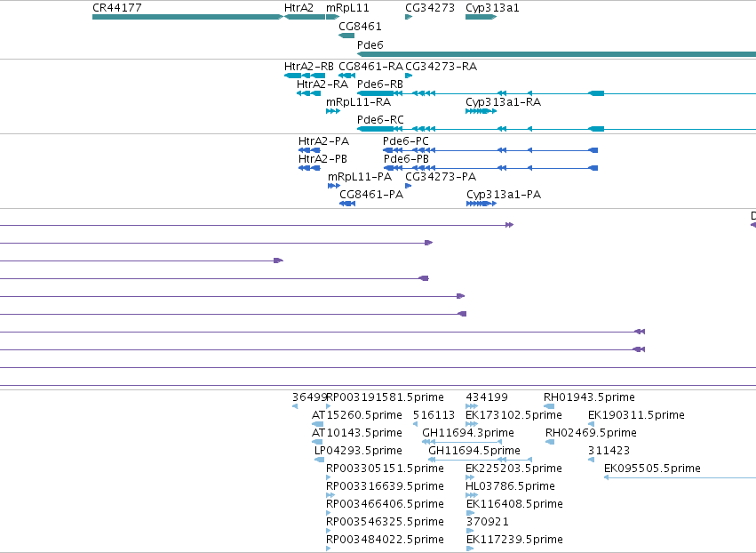The width and height of the screenshot is (756, 553).
Task: Select the AT10143.5prime EST
Action: click(x=317, y=442)
